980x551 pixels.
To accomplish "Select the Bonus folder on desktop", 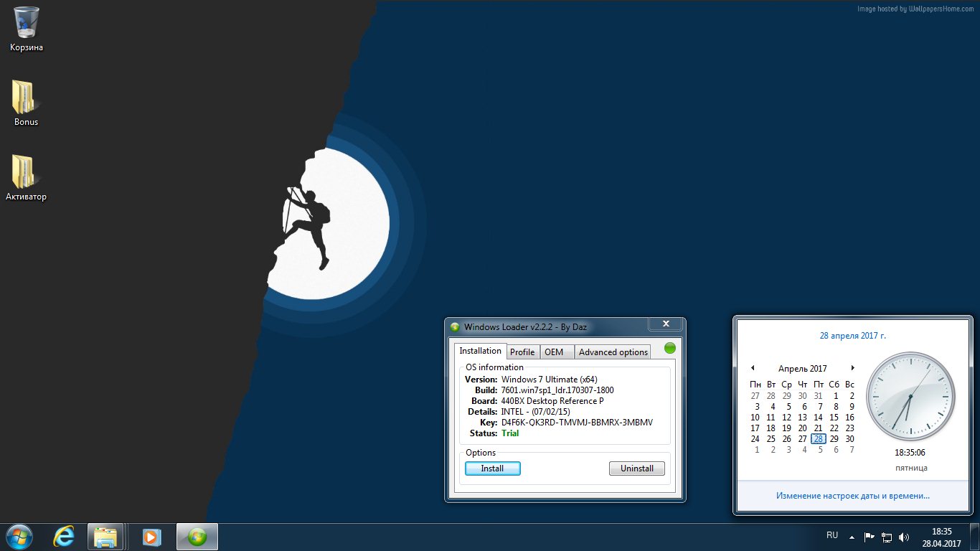I will coord(26,103).
